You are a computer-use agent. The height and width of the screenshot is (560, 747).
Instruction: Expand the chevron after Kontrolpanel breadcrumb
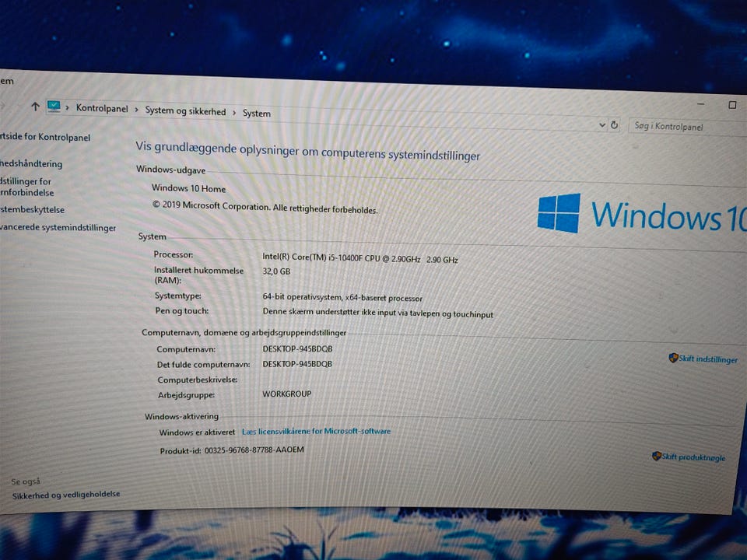[x=136, y=110]
